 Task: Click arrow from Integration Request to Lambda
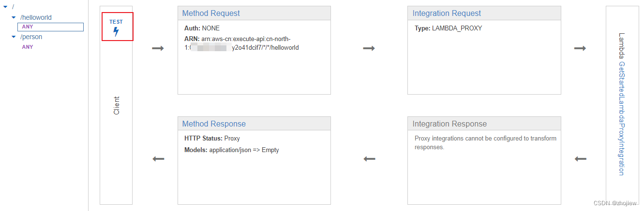(580, 48)
